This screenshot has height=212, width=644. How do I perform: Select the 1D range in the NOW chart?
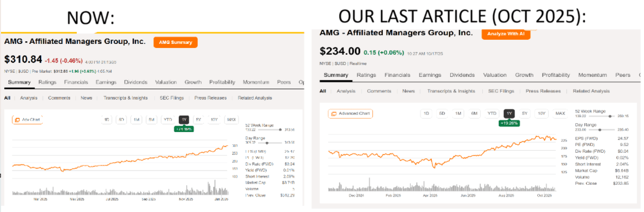point(107,120)
